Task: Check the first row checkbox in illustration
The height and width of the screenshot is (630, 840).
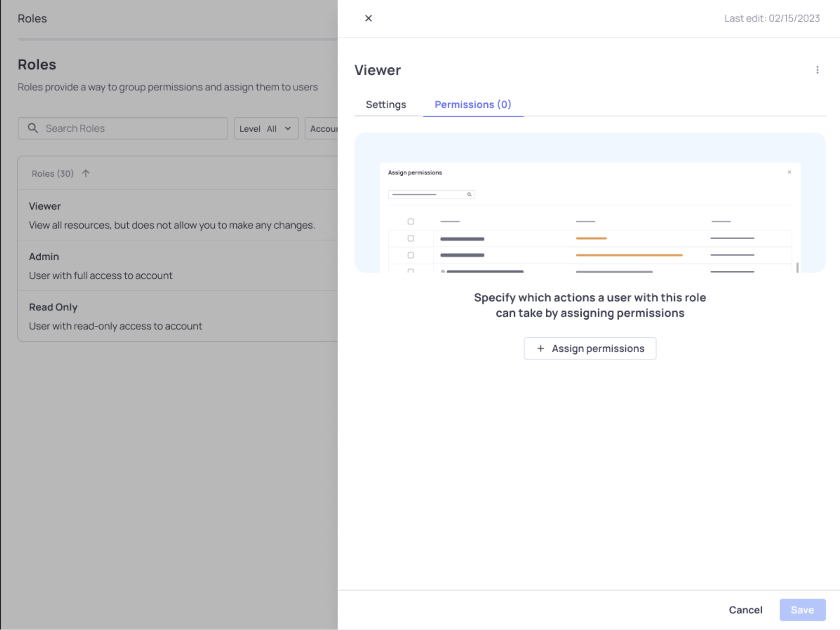Action: pyautogui.click(x=411, y=238)
